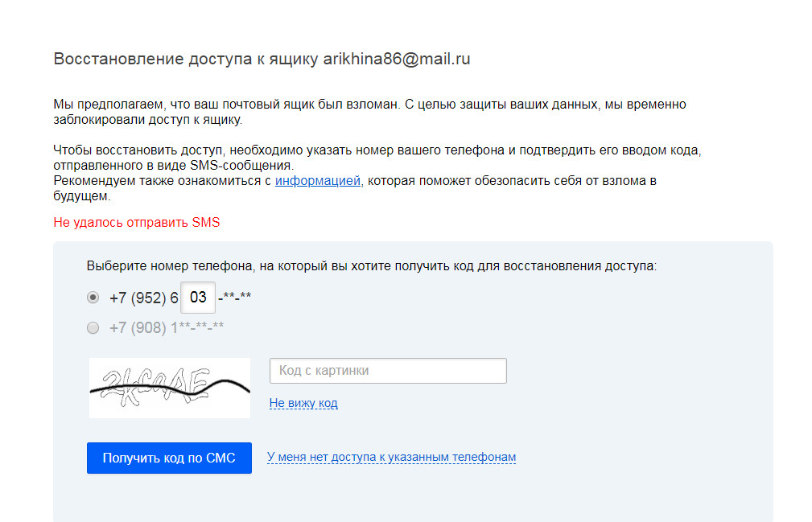Click the 'Выберите номер телефона' instruction text
This screenshot has width=812, height=522.
pyautogui.click(x=371, y=266)
